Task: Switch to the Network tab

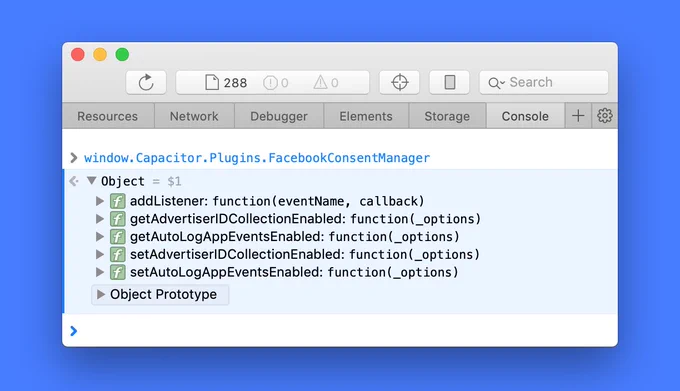Action: tap(194, 116)
